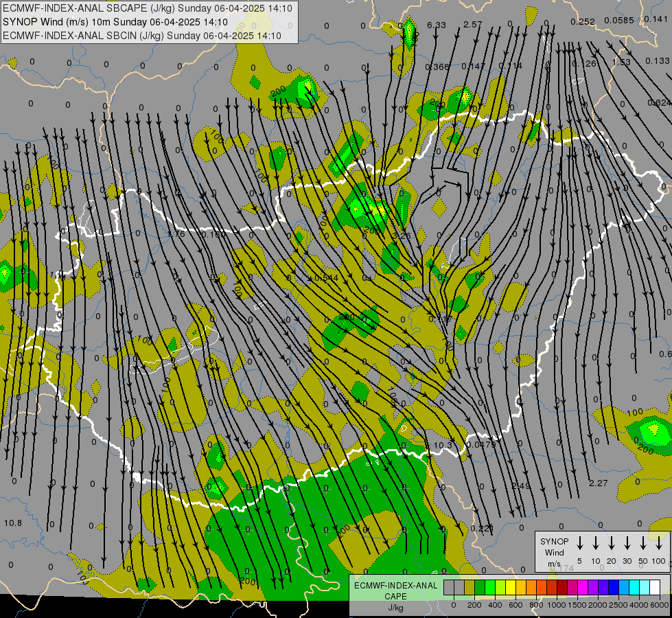Click the SBCAPE title line in header box
This screenshot has width=672, height=618.
148,8
